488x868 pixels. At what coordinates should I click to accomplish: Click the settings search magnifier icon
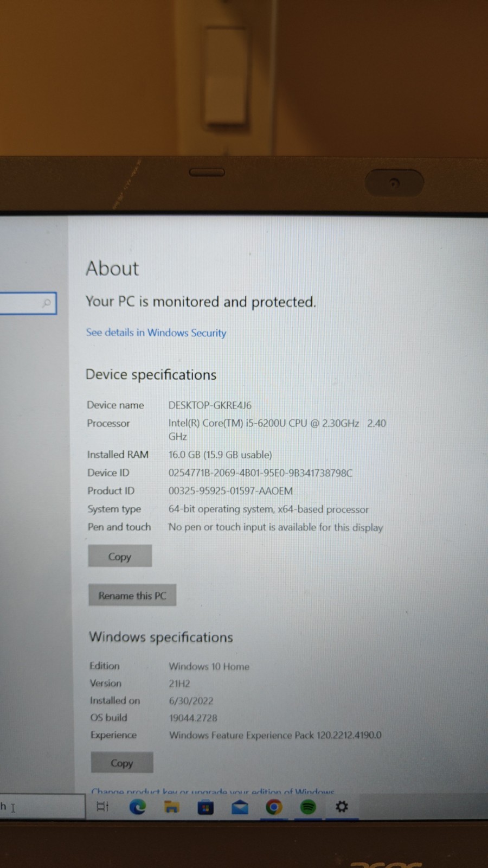click(x=47, y=303)
